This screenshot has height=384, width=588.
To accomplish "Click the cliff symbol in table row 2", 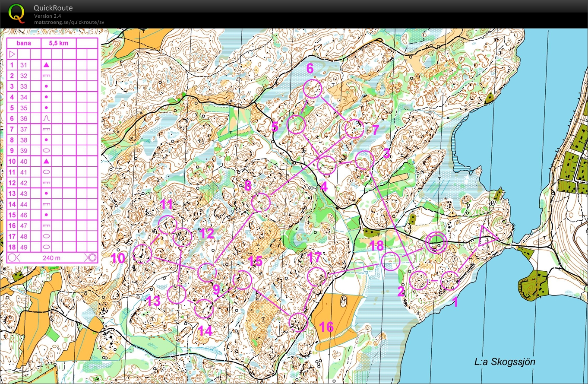I will (x=46, y=76).
